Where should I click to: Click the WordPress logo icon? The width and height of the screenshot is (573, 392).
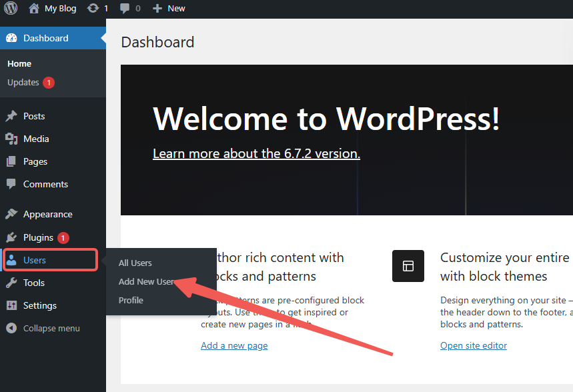11,8
